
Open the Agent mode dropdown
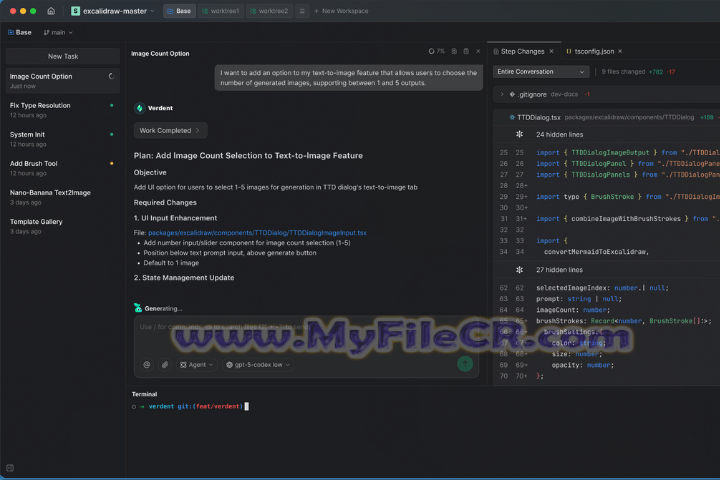pos(197,365)
